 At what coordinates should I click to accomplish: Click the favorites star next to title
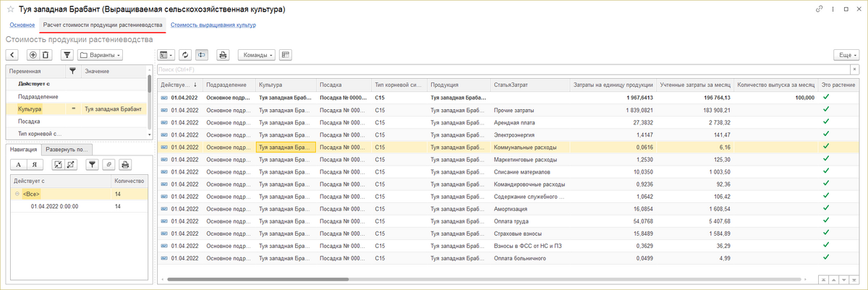[10, 10]
